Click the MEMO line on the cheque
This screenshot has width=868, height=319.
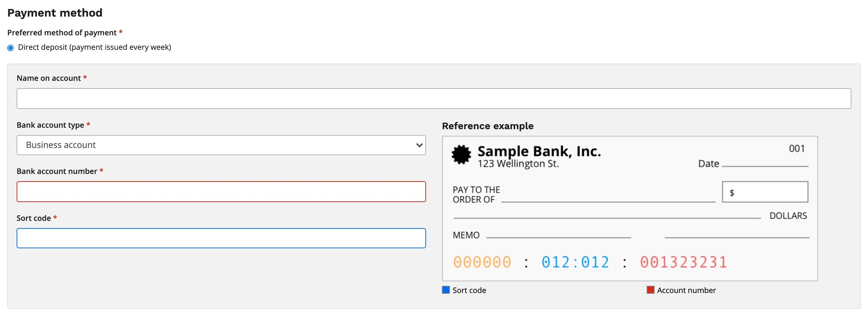coord(558,236)
